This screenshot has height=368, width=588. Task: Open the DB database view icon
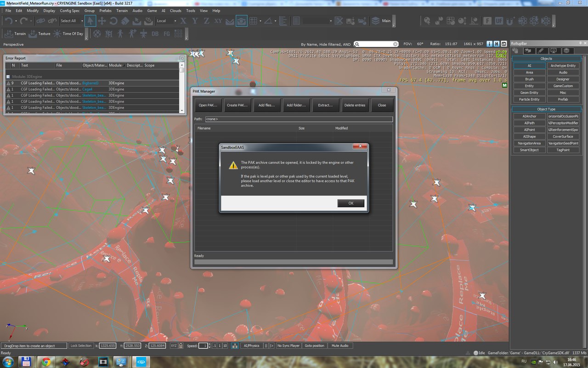click(155, 34)
